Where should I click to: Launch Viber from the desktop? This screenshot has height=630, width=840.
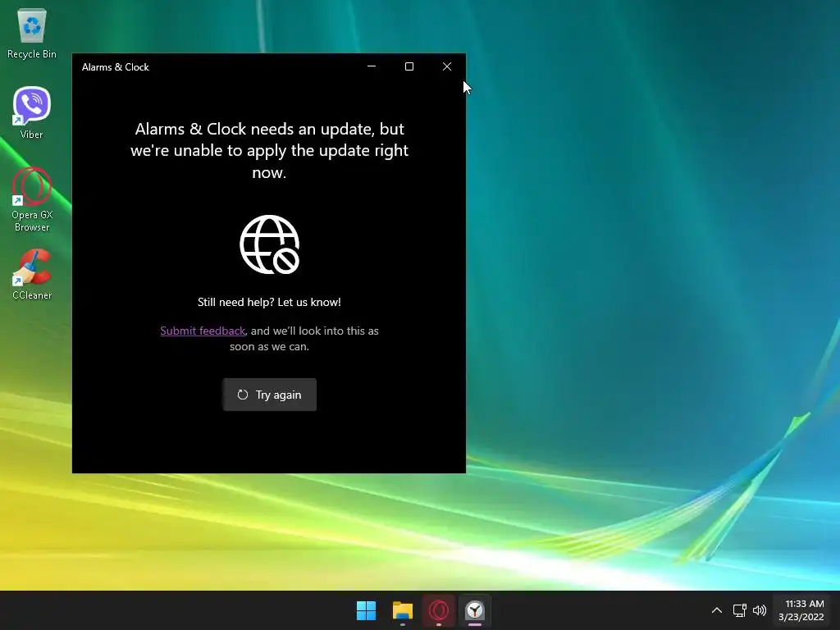click(32, 113)
